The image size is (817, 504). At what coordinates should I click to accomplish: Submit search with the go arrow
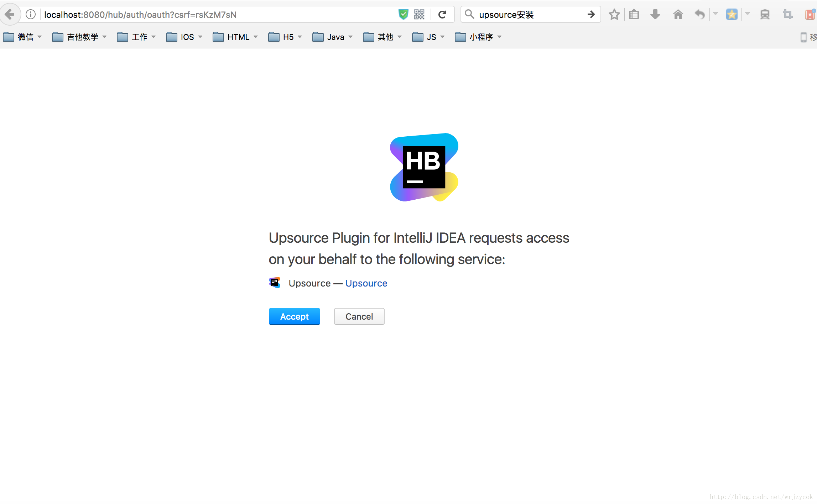591,14
